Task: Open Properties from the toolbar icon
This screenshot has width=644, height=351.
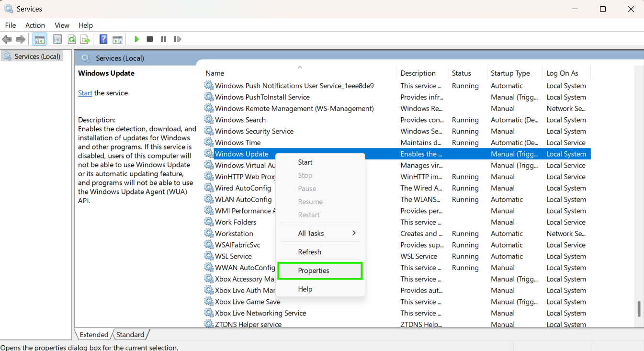Action: coord(57,39)
